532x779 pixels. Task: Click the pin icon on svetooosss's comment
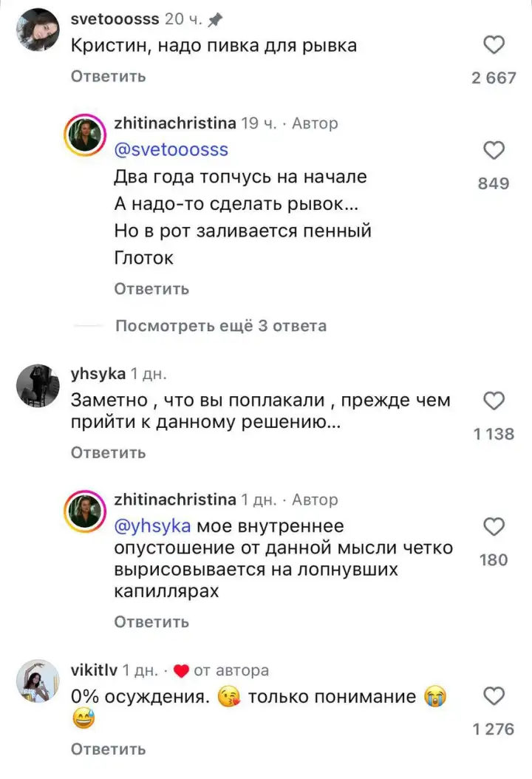214,18
